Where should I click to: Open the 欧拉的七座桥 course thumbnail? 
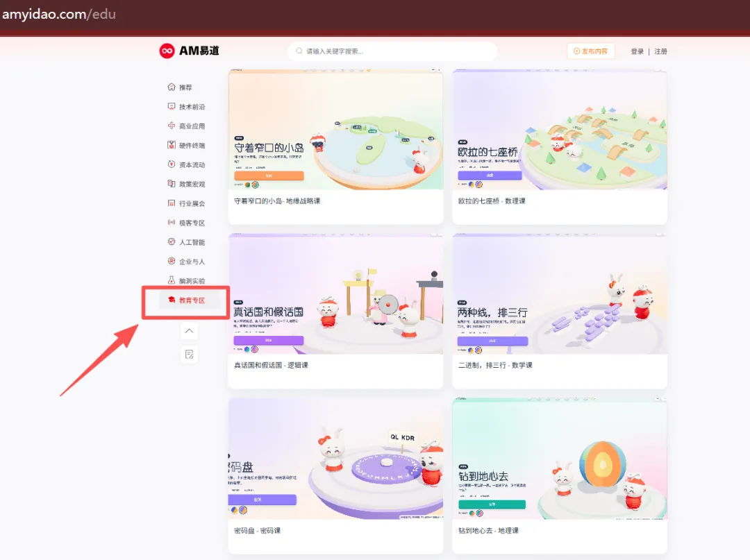pos(560,130)
